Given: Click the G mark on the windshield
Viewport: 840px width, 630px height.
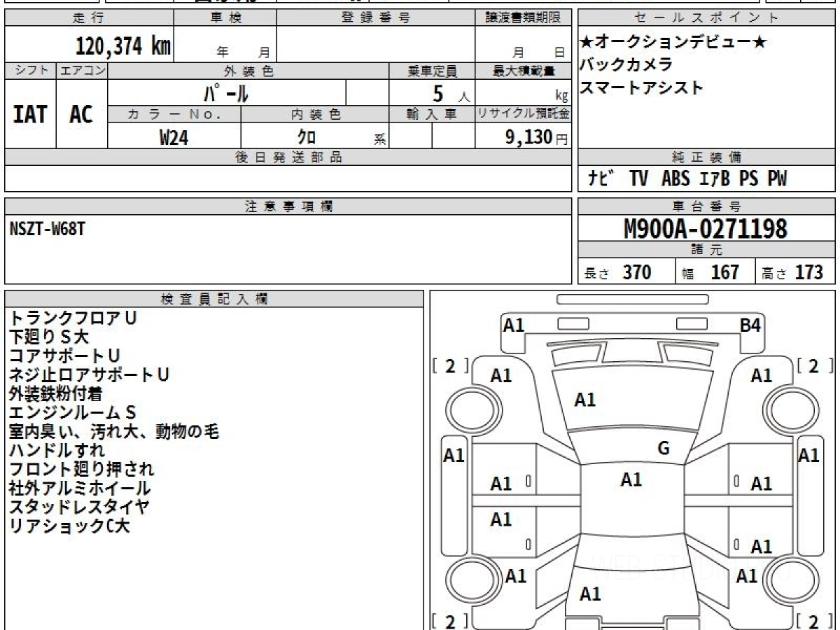Looking at the screenshot, I should pyautogui.click(x=664, y=449).
